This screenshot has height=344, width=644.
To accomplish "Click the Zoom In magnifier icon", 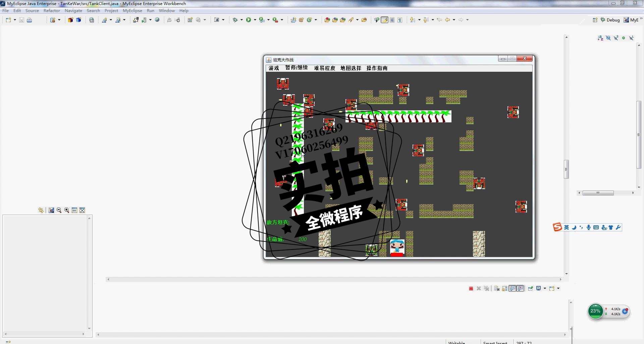I will click(67, 210).
